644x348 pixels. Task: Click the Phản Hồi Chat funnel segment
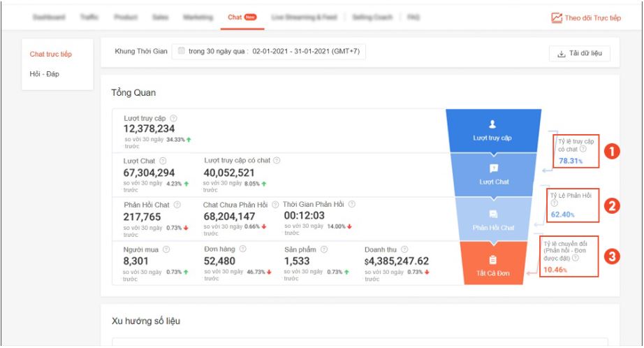492,219
